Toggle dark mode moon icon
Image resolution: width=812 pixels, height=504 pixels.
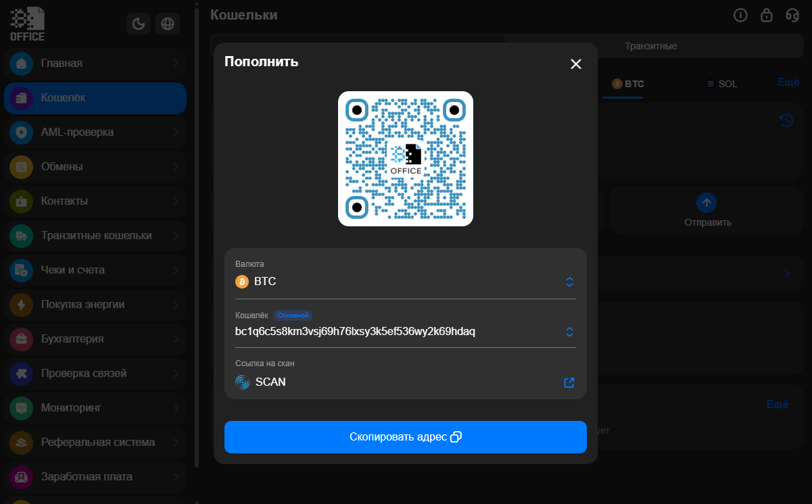[x=139, y=24]
